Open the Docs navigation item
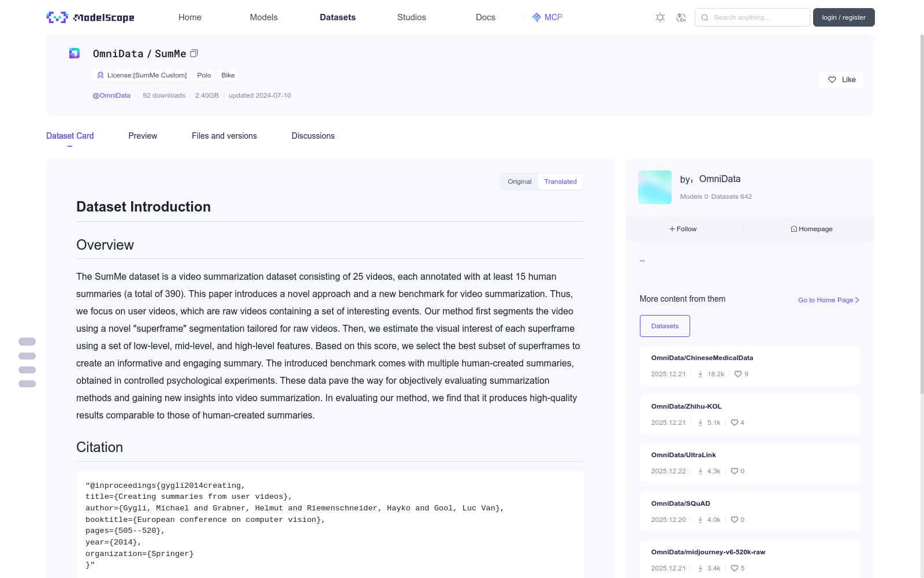The image size is (924, 578). point(486,17)
